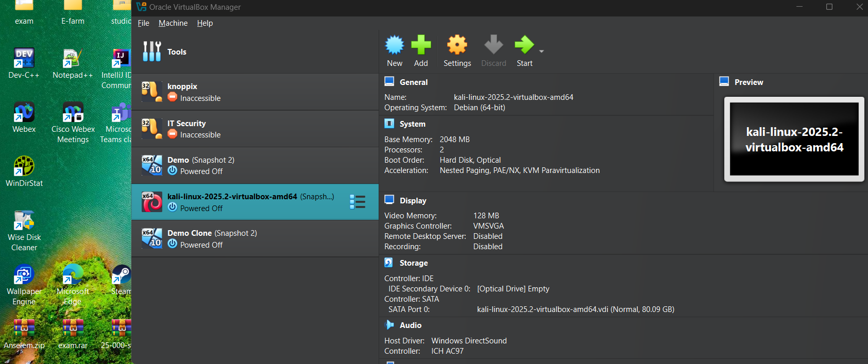Screen dimensions: 868x364
Task: Click the New virtual machine icon
Action: click(395, 45)
